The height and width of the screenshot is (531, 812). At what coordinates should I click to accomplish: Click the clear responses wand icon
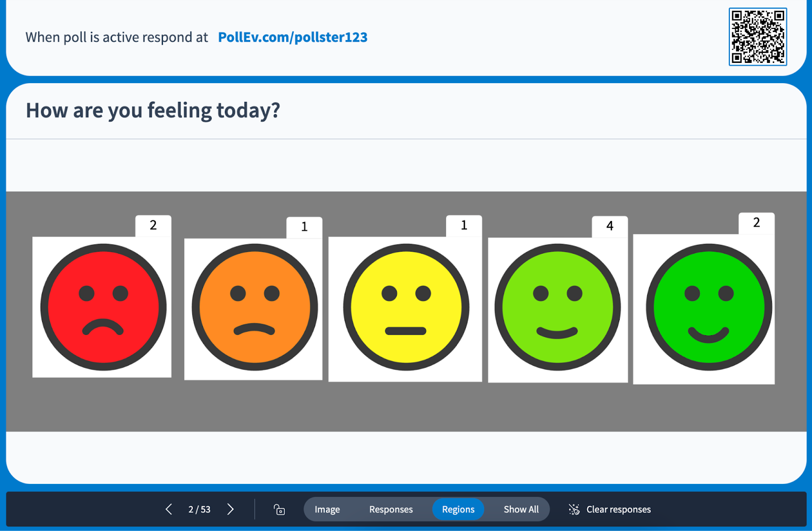coord(573,509)
